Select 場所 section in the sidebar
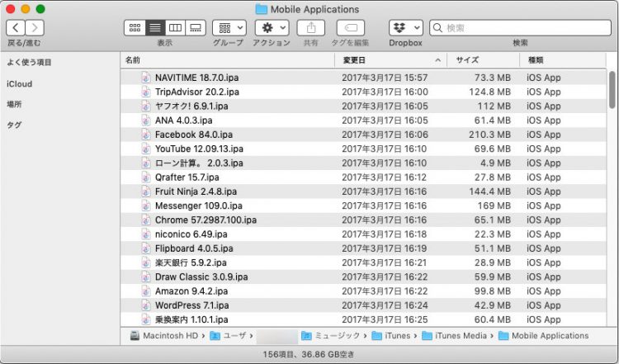619x364 pixels. pos(14,104)
